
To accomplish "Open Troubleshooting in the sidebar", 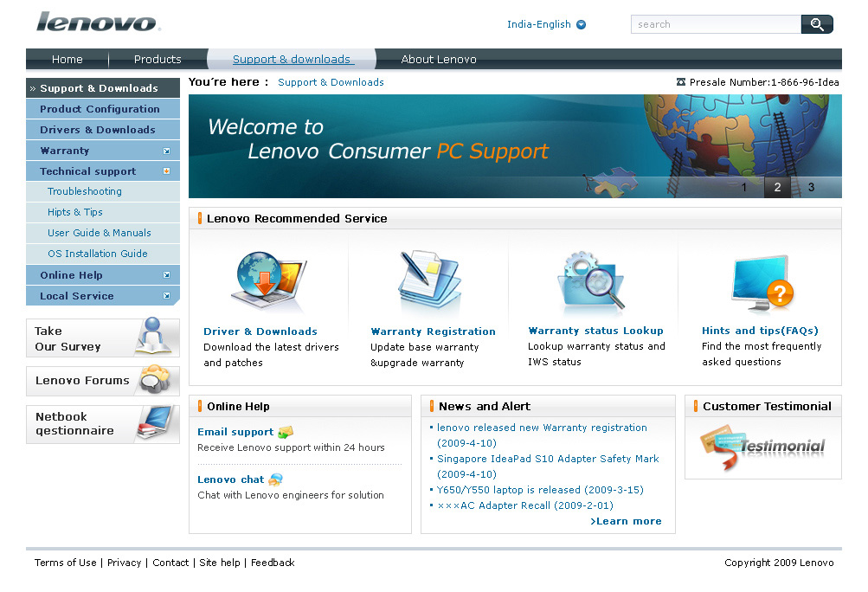I will coord(103,191).
